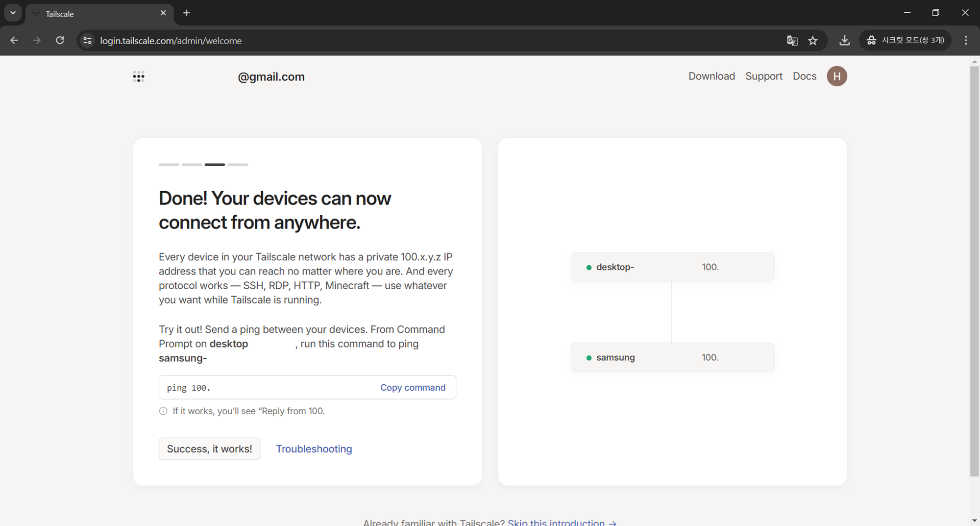Click the translate page icon
Viewport: 980px width, 526px height.
(x=792, y=40)
